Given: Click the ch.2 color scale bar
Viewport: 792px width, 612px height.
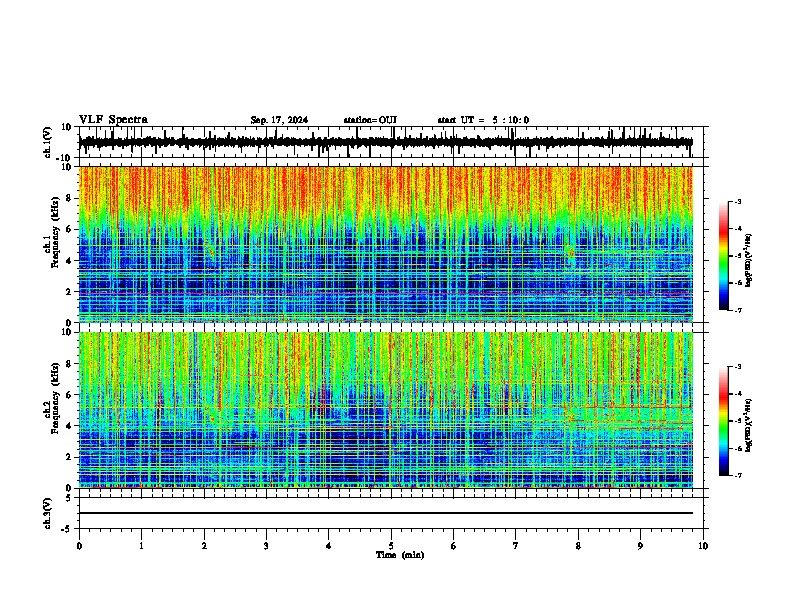Looking at the screenshot, I should (724, 421).
